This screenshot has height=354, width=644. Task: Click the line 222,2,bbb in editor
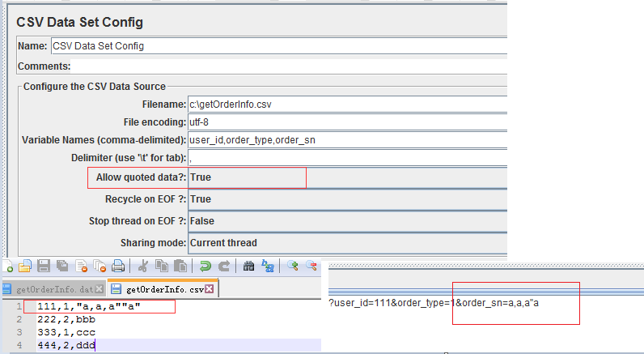coord(66,319)
